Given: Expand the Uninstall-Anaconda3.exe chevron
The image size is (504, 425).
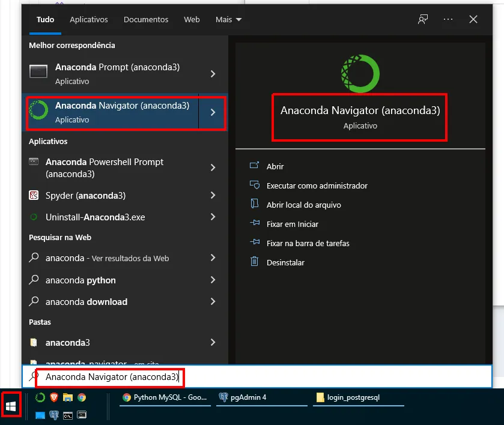Looking at the screenshot, I should coord(213,217).
